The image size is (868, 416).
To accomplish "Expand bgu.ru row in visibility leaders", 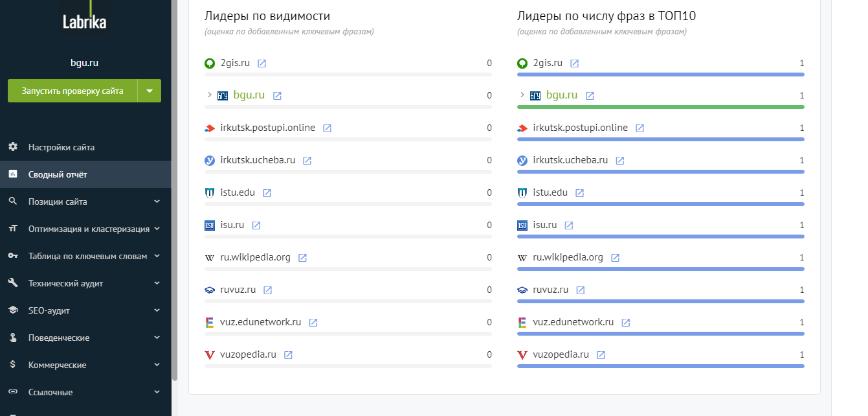I will 210,95.
